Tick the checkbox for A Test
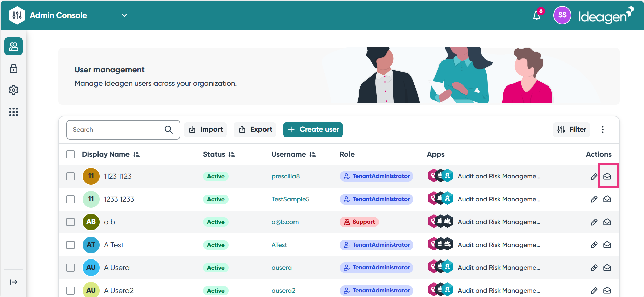Screen dimensions: 644x297 (71, 245)
